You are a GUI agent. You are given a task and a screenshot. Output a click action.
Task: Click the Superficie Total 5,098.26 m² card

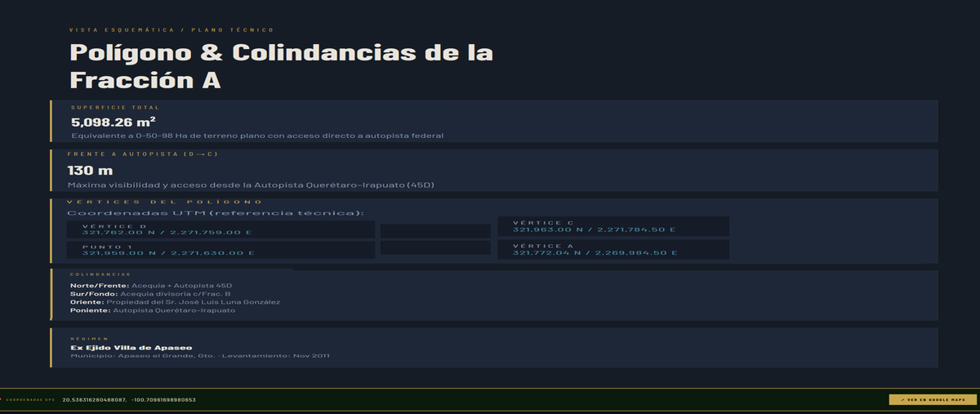click(494, 121)
